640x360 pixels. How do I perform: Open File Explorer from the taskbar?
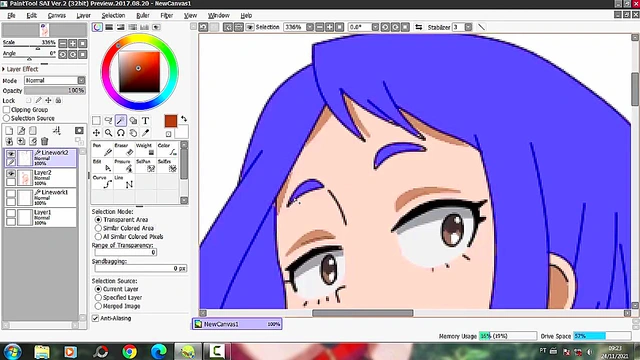pyautogui.click(x=42, y=351)
